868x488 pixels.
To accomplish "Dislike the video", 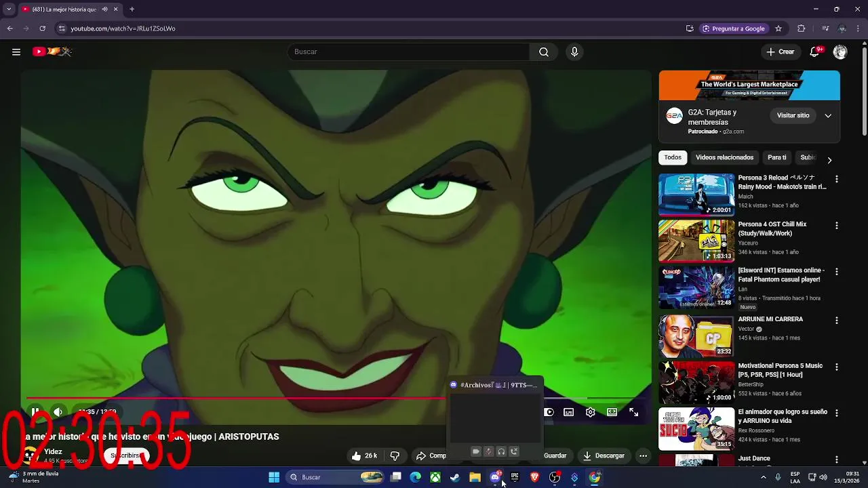I will click(x=395, y=455).
